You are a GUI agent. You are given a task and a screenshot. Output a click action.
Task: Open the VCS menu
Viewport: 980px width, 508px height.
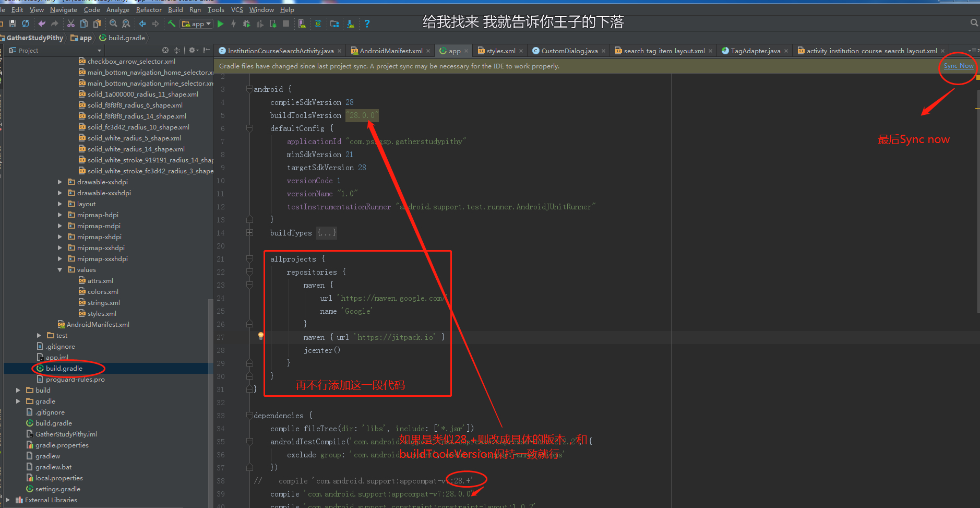click(237, 9)
